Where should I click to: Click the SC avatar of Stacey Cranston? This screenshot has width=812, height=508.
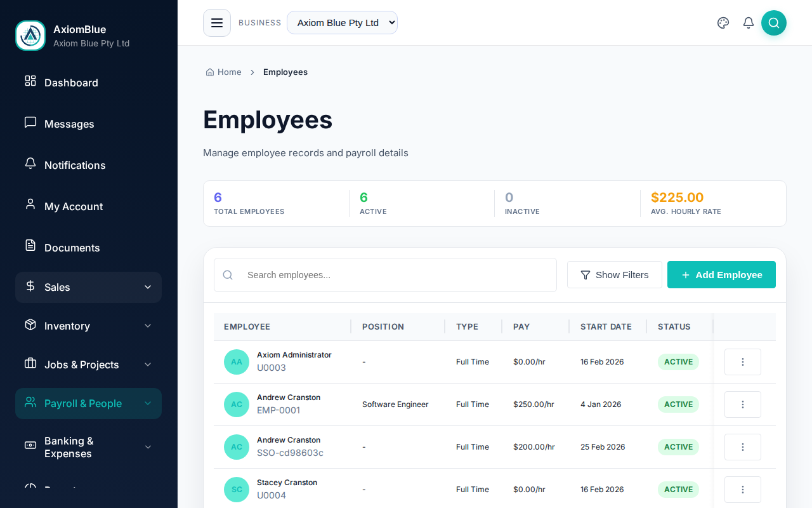pyautogui.click(x=237, y=490)
